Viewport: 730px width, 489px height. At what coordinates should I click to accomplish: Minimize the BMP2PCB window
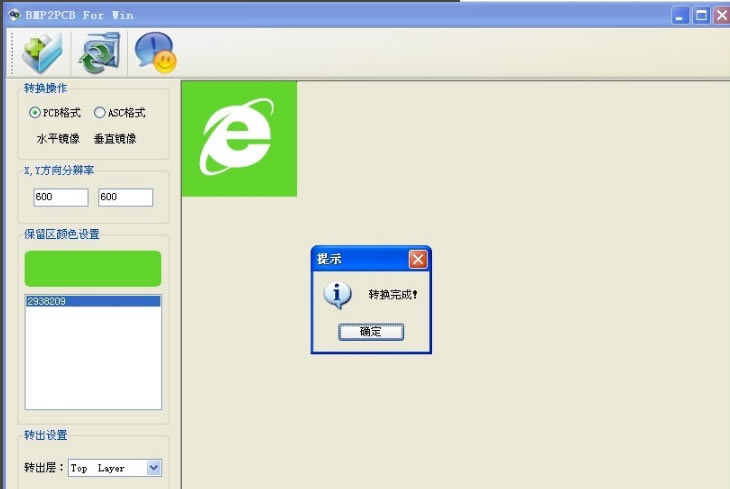680,16
